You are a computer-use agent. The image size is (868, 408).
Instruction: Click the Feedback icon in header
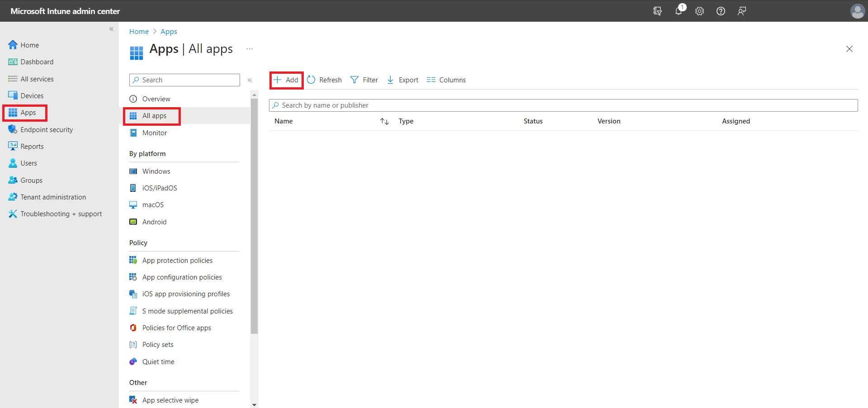coord(742,11)
